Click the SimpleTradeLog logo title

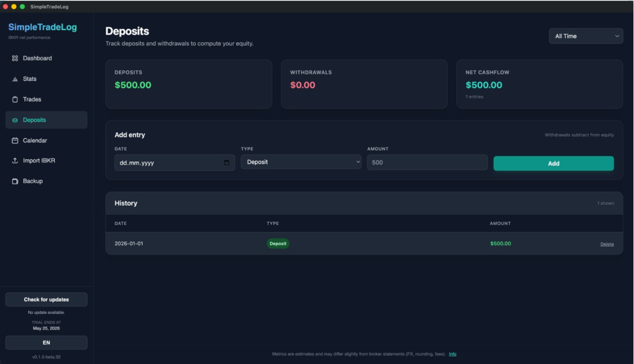42,27
